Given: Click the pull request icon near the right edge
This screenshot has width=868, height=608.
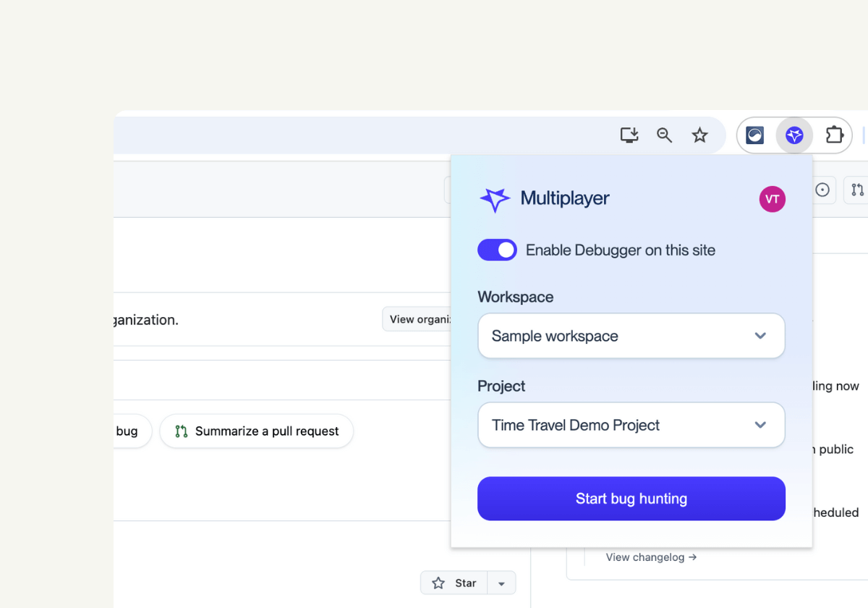Looking at the screenshot, I should click(x=859, y=190).
